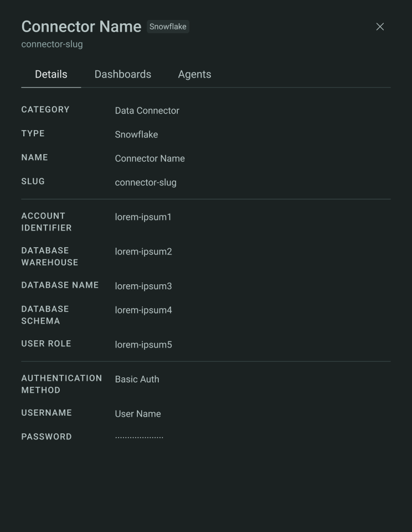Select the Details tab
Screen dimensions: 412x532
(51, 74)
